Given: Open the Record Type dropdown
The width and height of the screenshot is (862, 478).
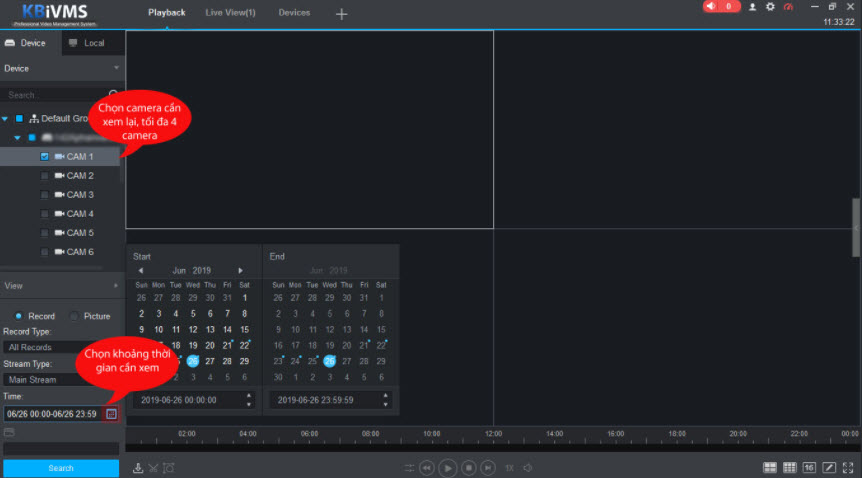Looking at the screenshot, I should (x=60, y=347).
